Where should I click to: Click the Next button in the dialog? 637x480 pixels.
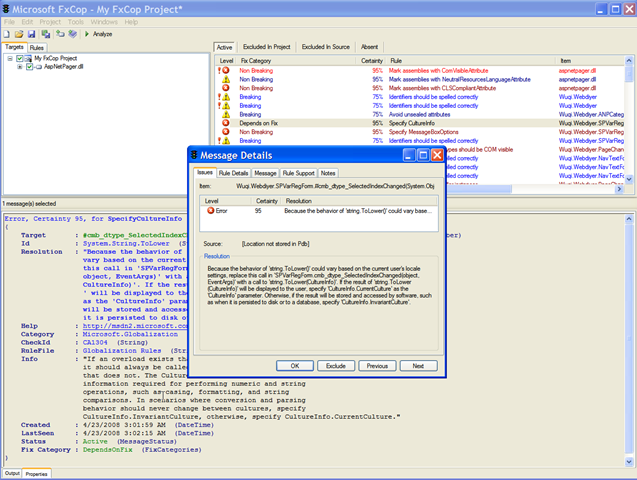point(418,365)
